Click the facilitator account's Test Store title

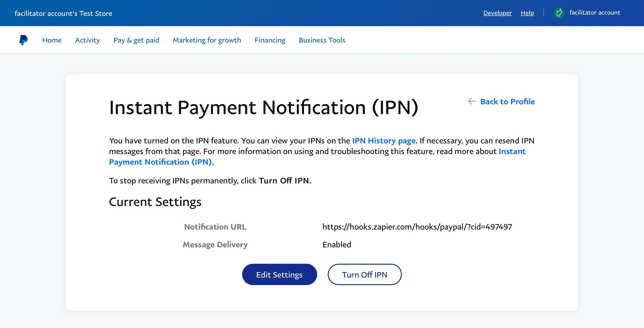63,13
